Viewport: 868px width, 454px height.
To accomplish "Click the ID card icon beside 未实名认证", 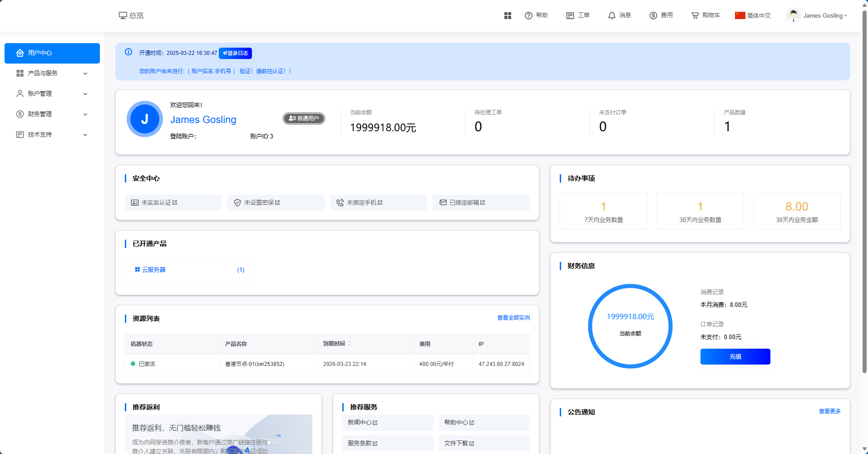I will (x=135, y=202).
